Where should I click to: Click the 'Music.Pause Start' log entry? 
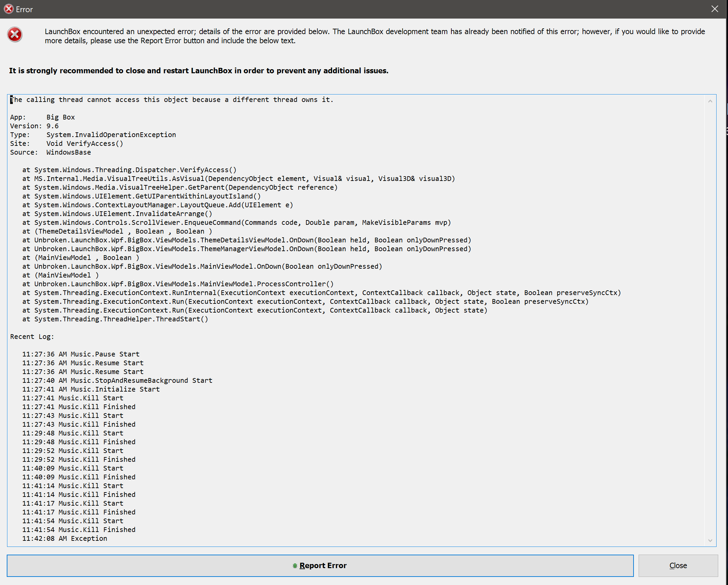81,354
